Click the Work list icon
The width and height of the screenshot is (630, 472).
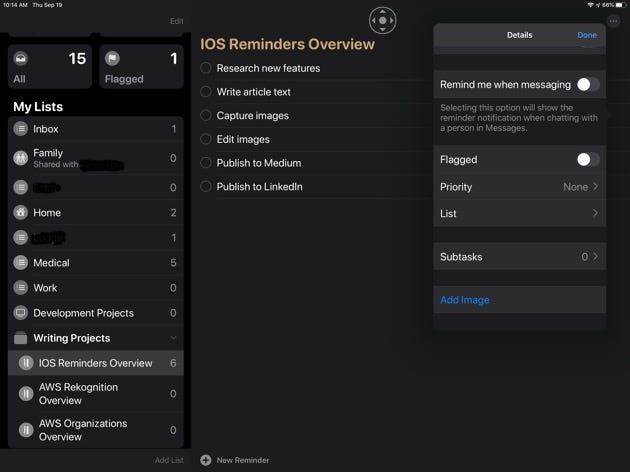(20, 288)
